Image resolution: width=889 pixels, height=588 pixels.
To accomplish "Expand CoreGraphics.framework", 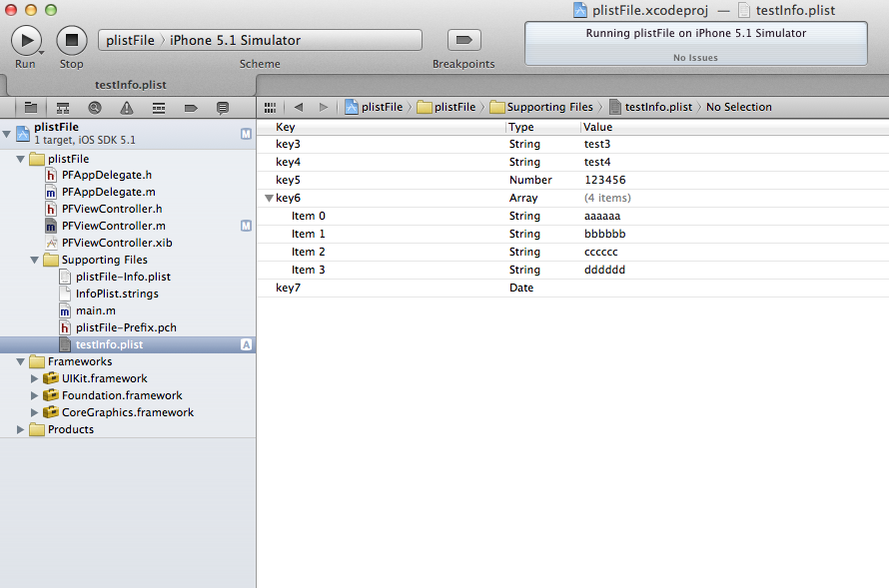I will pyautogui.click(x=34, y=412).
